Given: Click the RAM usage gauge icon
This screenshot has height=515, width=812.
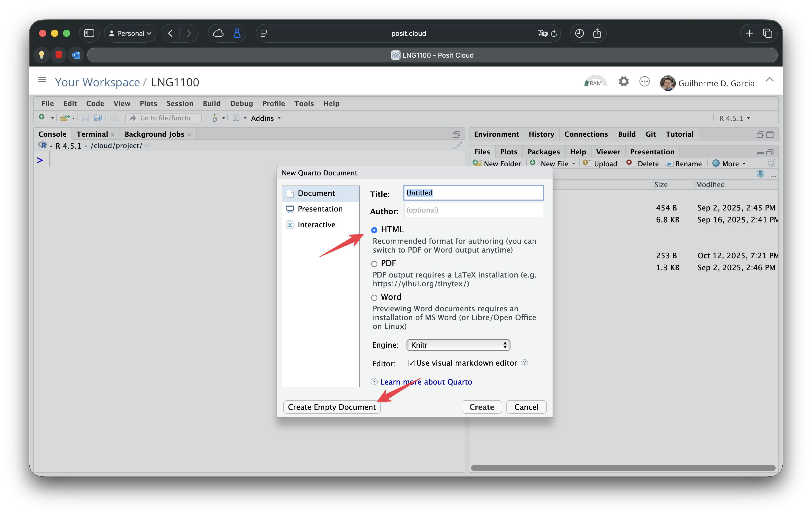Looking at the screenshot, I should [595, 82].
